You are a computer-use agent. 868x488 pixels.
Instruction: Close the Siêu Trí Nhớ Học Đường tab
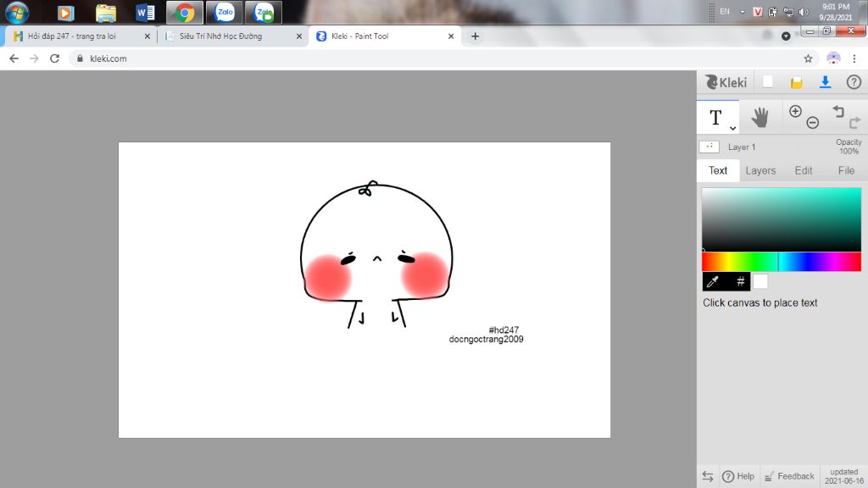click(x=299, y=36)
